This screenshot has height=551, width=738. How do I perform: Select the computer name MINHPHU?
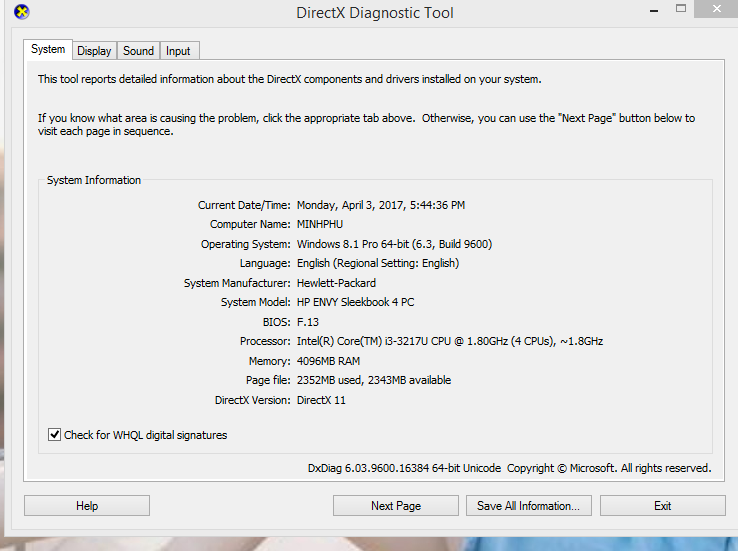(x=320, y=224)
